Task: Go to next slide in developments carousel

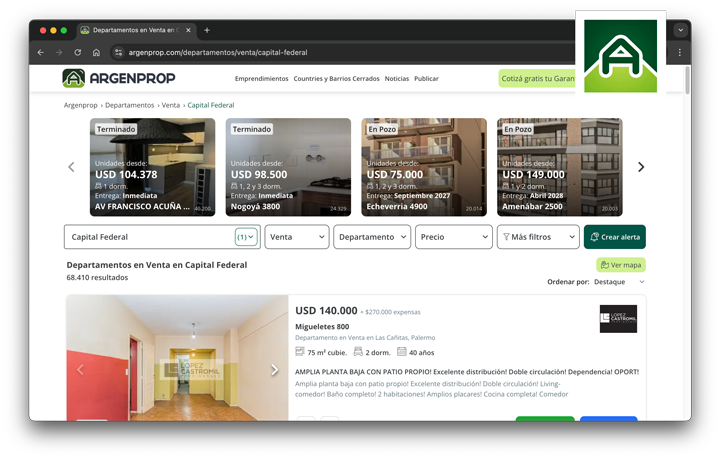Action: pyautogui.click(x=641, y=167)
